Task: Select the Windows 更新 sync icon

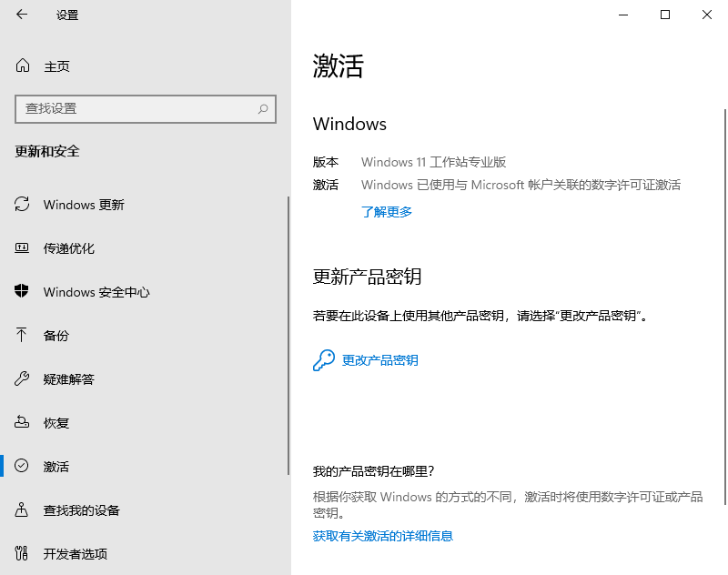Action: tap(22, 205)
